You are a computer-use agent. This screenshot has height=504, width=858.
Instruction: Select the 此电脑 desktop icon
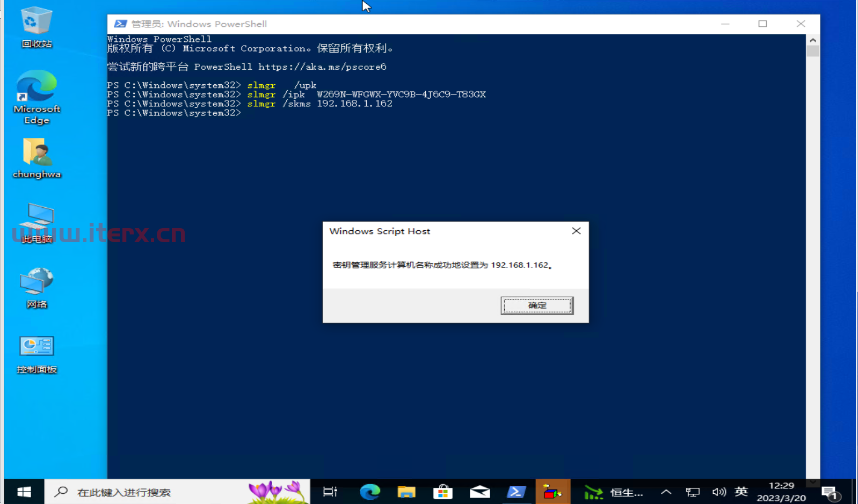coord(37,223)
